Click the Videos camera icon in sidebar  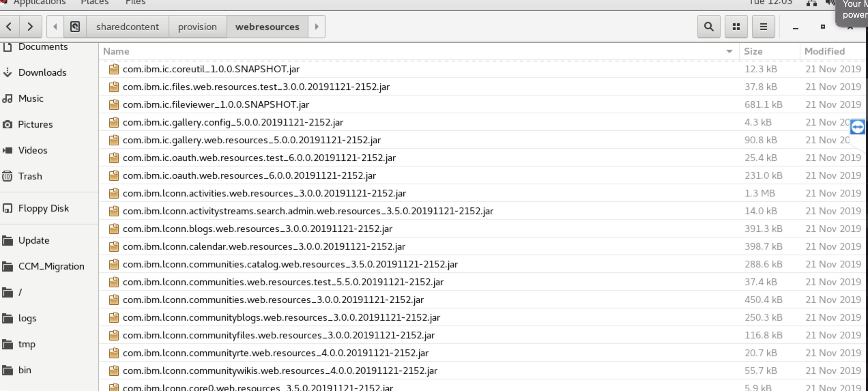pyautogui.click(x=8, y=150)
